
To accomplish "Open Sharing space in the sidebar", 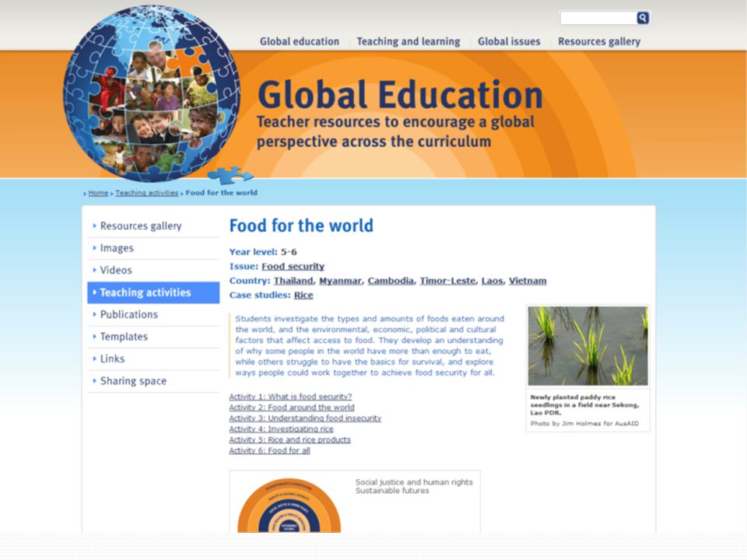I will 153,381.
